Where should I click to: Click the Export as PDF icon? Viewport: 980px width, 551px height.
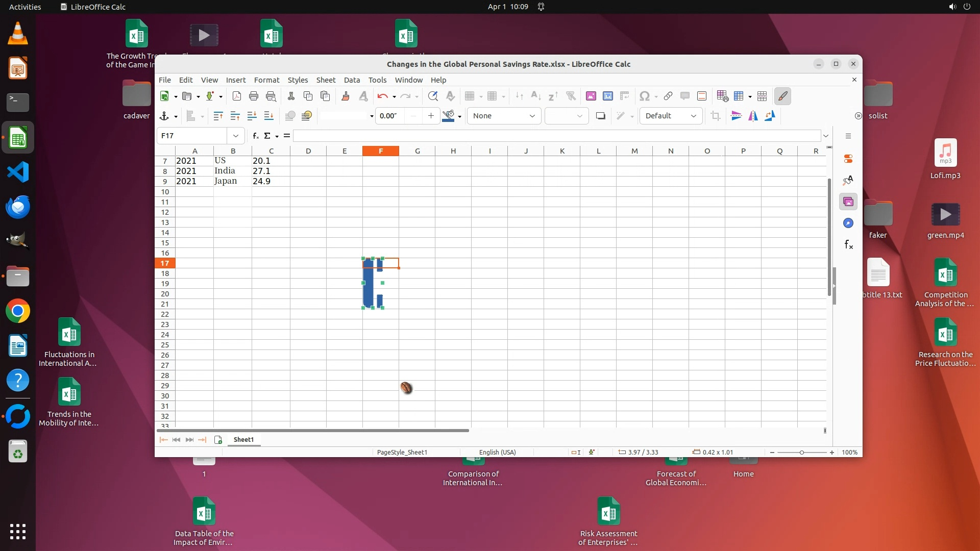[236, 96]
